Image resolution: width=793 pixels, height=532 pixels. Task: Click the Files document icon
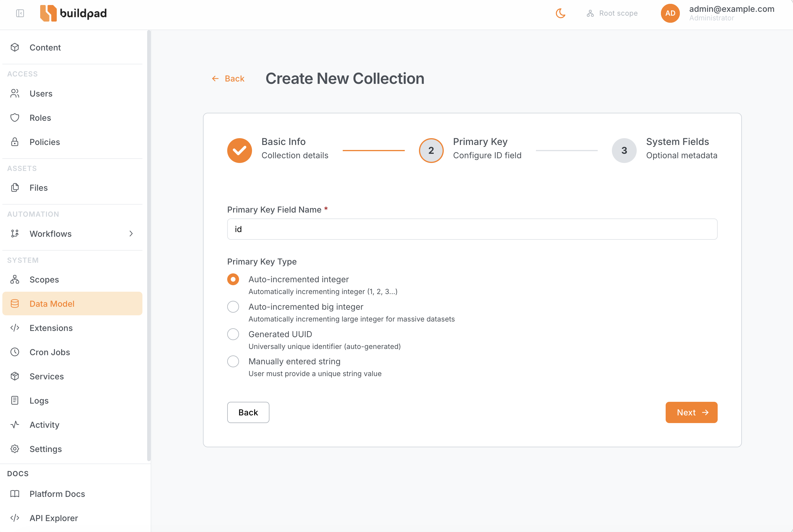14,187
